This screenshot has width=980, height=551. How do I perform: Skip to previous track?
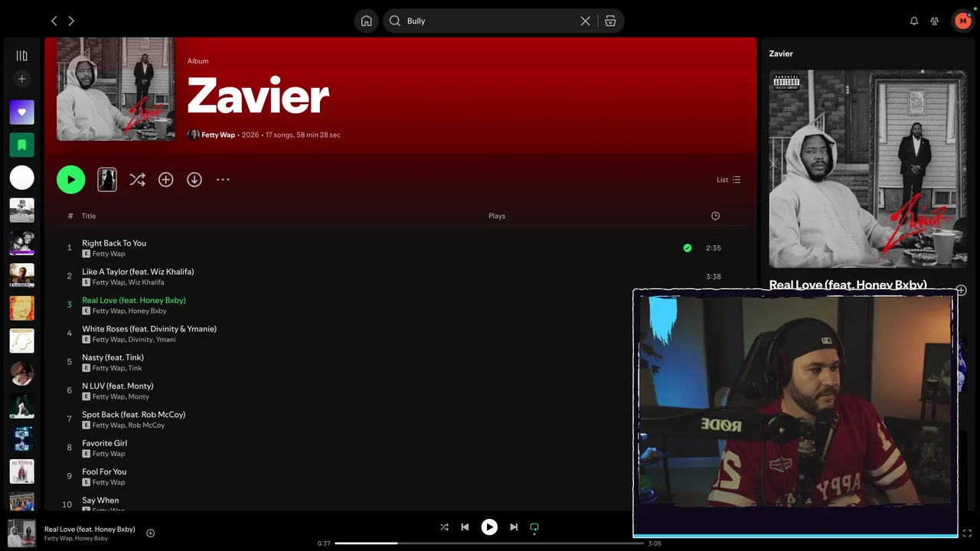point(465,527)
